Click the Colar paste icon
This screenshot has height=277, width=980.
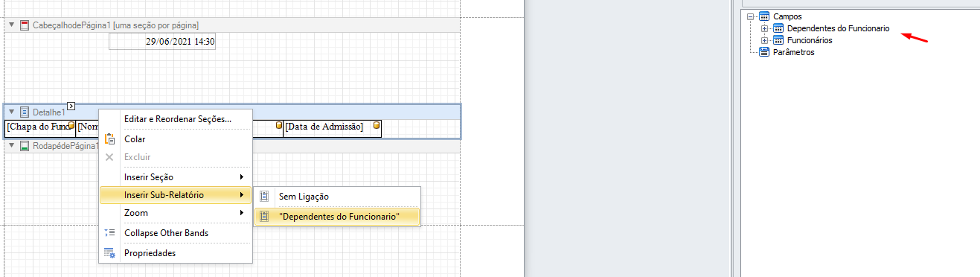point(110,138)
